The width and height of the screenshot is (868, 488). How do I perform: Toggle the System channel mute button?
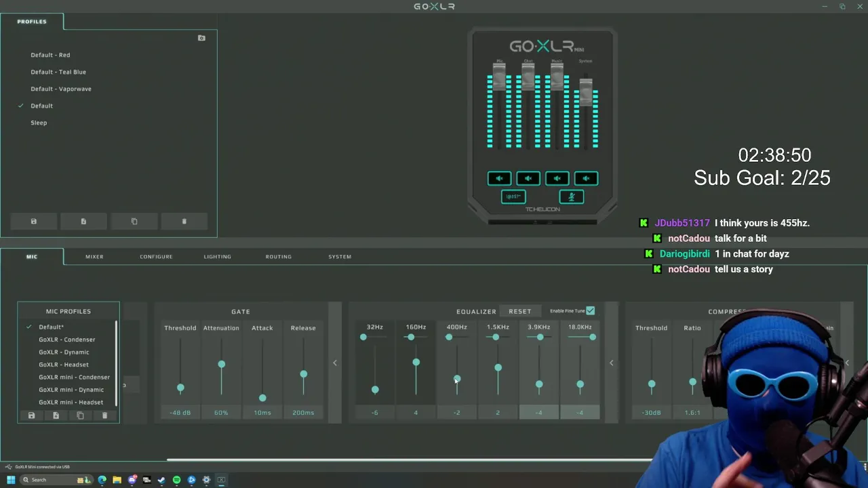click(587, 178)
